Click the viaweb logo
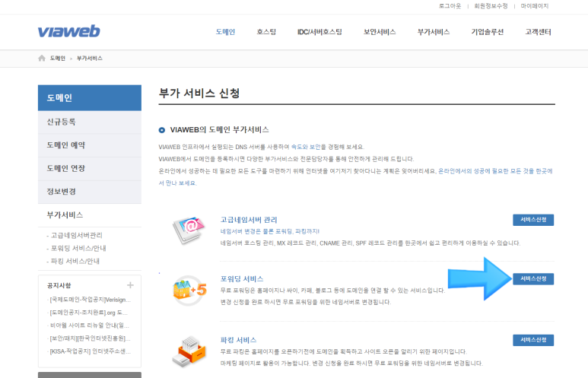588x378 pixels. click(x=69, y=31)
